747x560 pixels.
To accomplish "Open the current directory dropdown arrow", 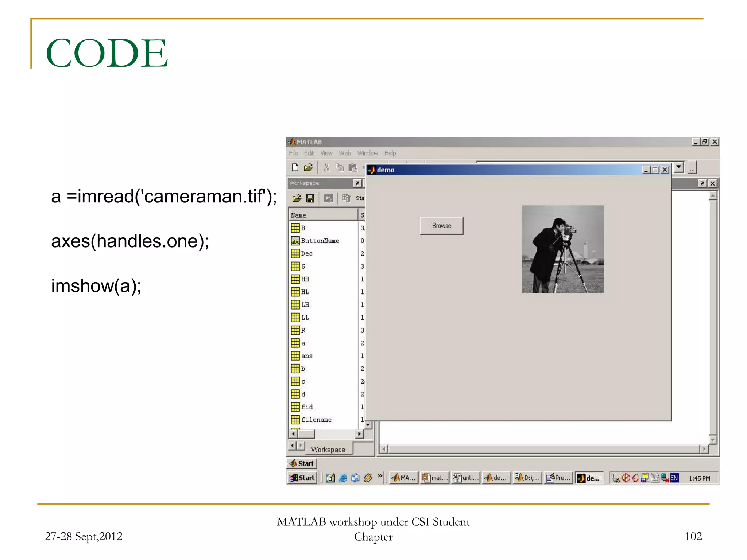I will [678, 167].
